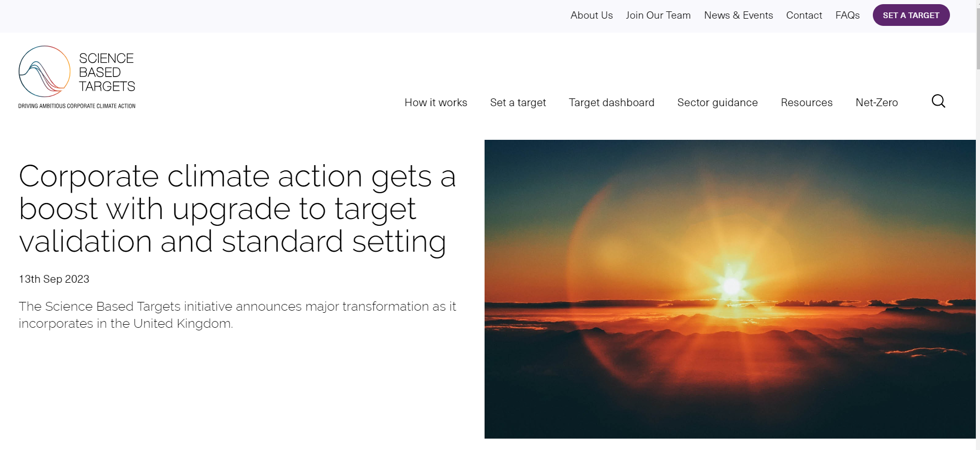This screenshot has height=450, width=980.
Task: Click the Driving Ambitious Corporate Climate Action tagline
Action: [x=77, y=106]
